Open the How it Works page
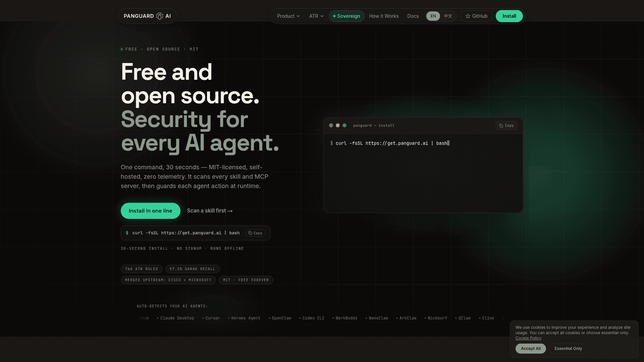This screenshot has height=362, width=644. coord(384,16)
